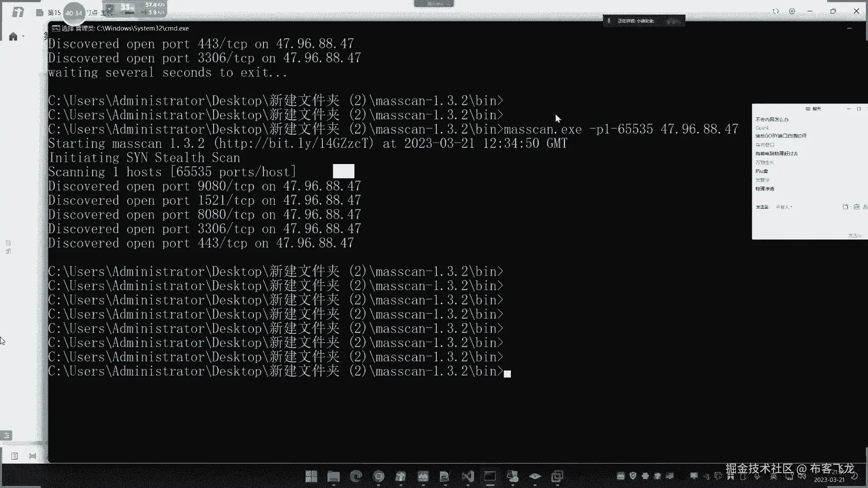
Task: Switch to the cmd terminal taskbar icon
Action: (490, 476)
